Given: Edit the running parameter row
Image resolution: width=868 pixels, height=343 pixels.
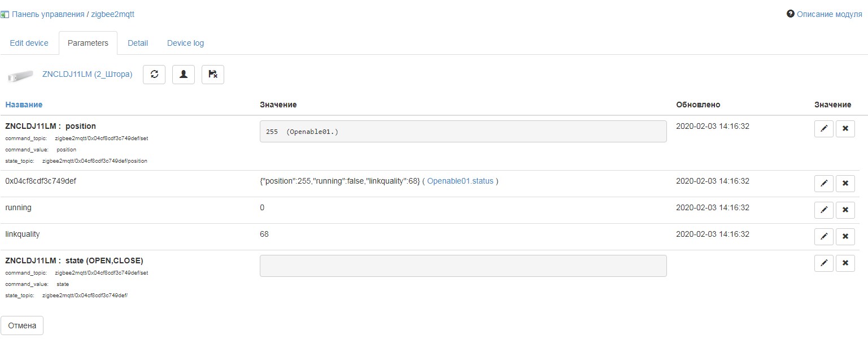Looking at the screenshot, I should (x=823, y=210).
